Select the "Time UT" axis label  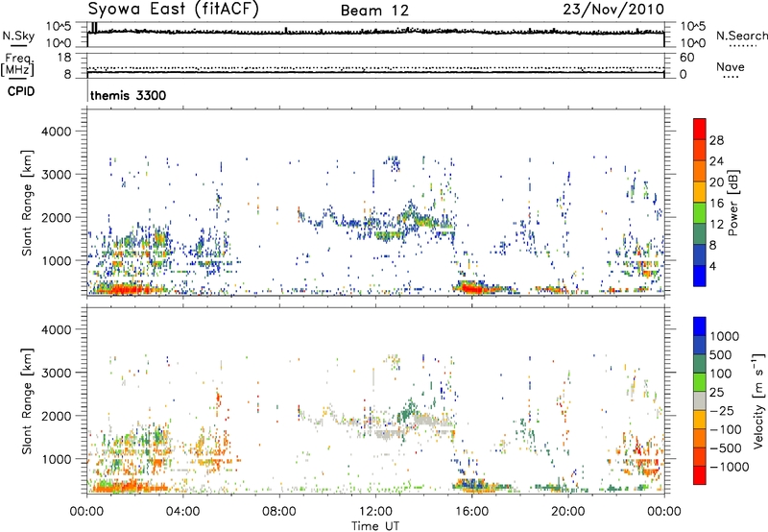pos(375,526)
